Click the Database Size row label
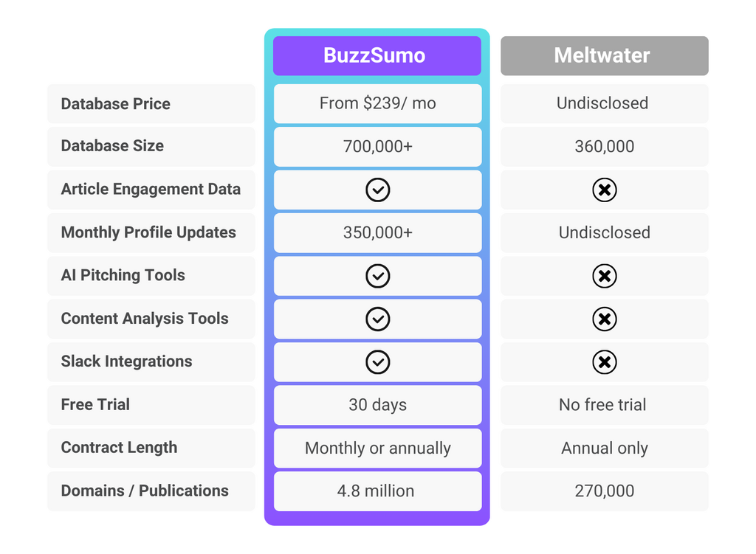756x554 pixels. pos(112,146)
